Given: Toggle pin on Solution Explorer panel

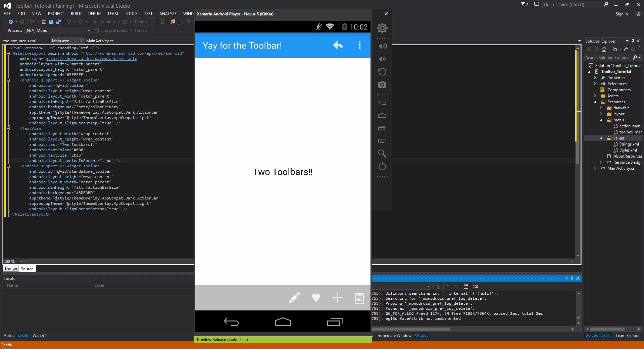Looking at the screenshot, I should point(633,41).
